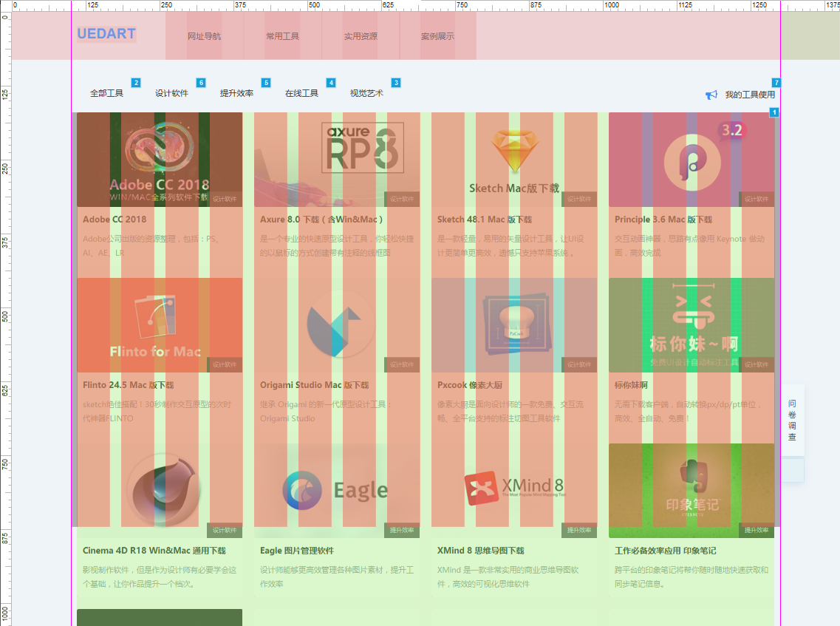Select the 全部工具 filter tab
Screen dimensions: 840x626
[x=106, y=94]
